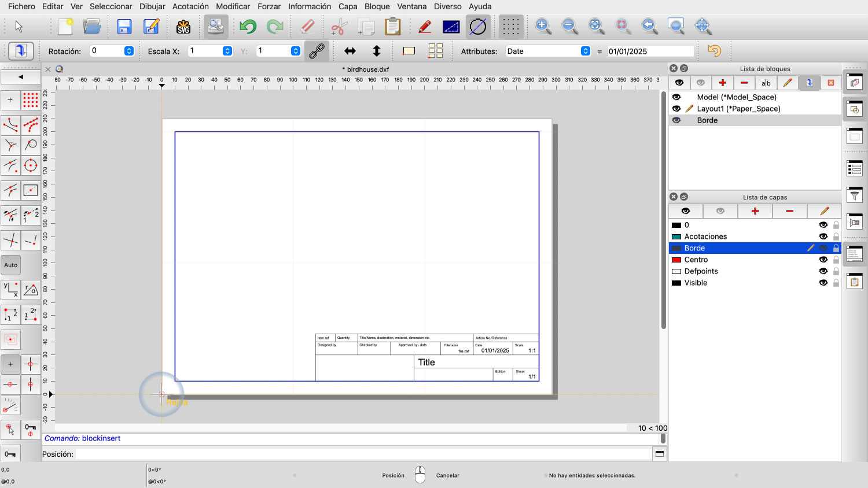The height and width of the screenshot is (488, 868).
Task: Open the Bloque menu
Action: pos(377,6)
